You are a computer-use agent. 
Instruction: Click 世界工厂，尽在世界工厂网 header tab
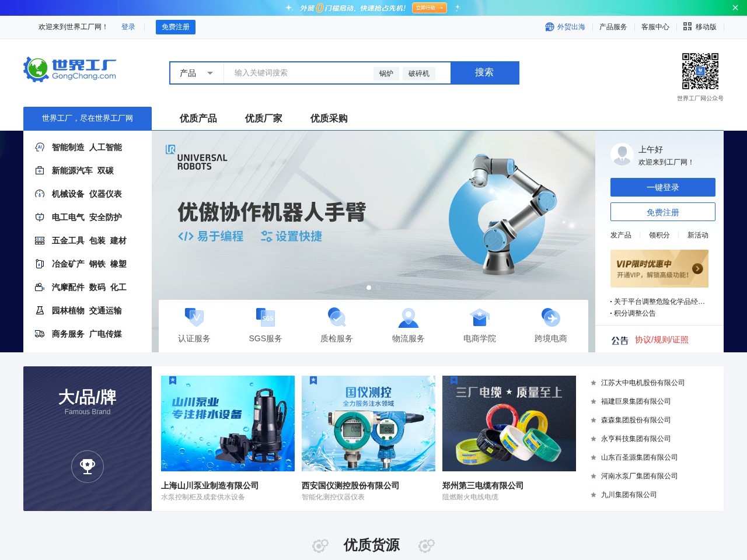[88, 118]
